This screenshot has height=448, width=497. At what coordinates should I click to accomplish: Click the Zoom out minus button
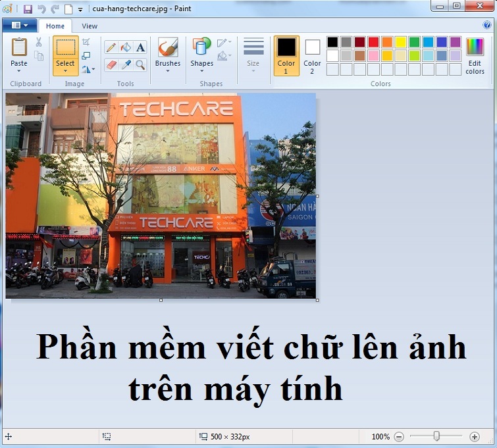point(399,437)
